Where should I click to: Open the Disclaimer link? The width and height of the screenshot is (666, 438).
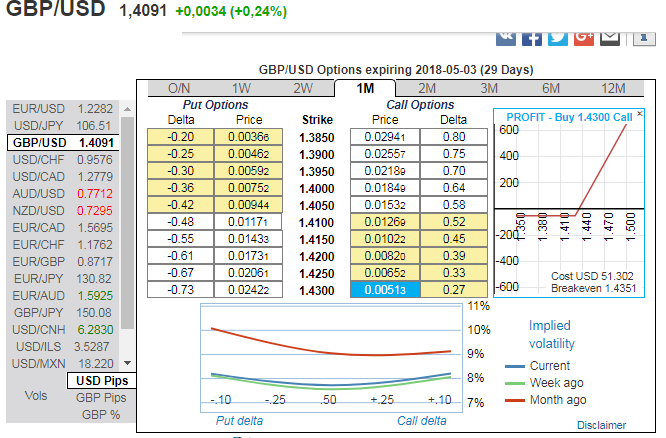click(x=601, y=425)
